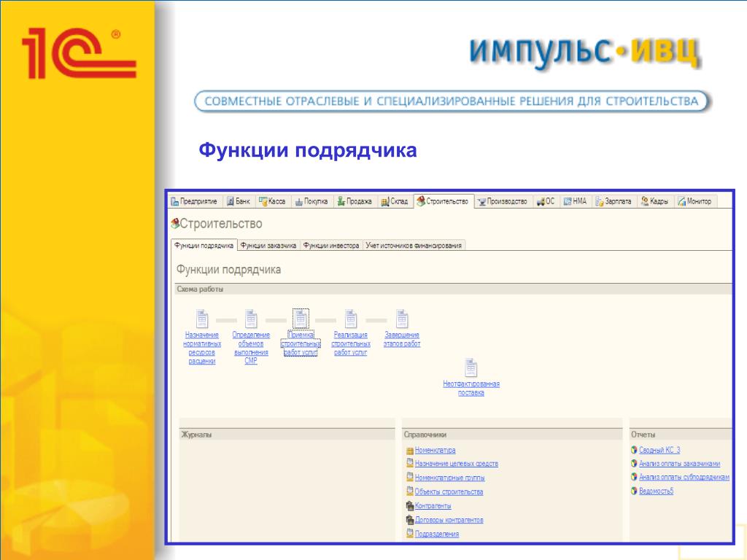This screenshot has width=747, height=560.
Task: Open Объекты строительства reference link
Action: click(449, 492)
